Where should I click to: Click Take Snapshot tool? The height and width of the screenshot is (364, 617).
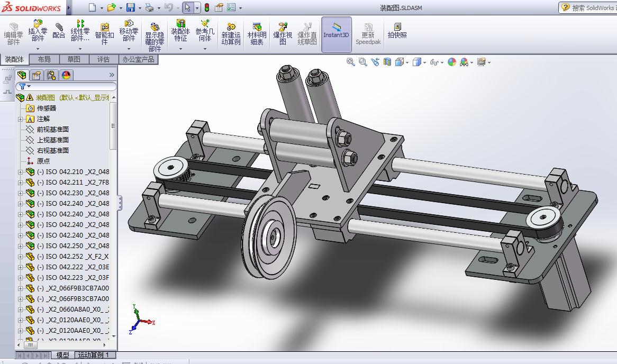(x=397, y=31)
